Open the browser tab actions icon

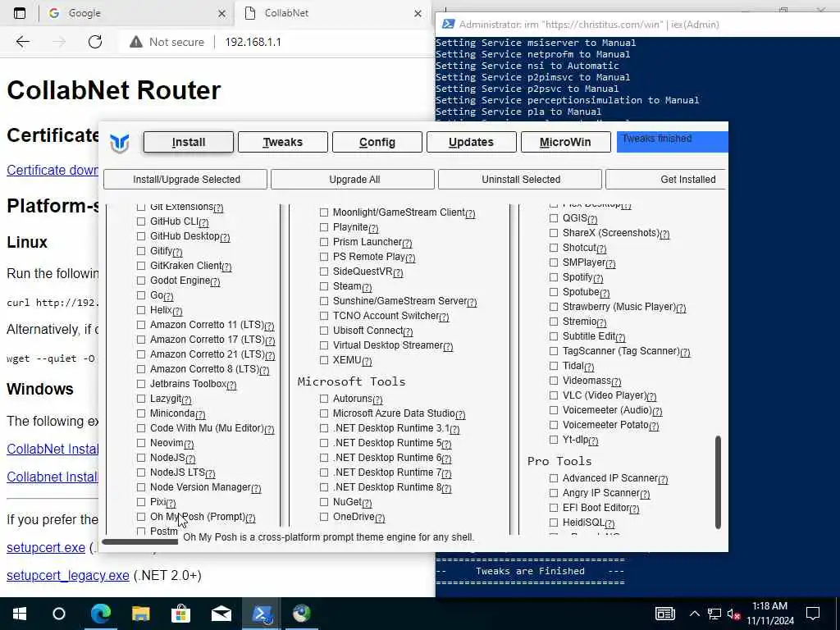(x=20, y=13)
